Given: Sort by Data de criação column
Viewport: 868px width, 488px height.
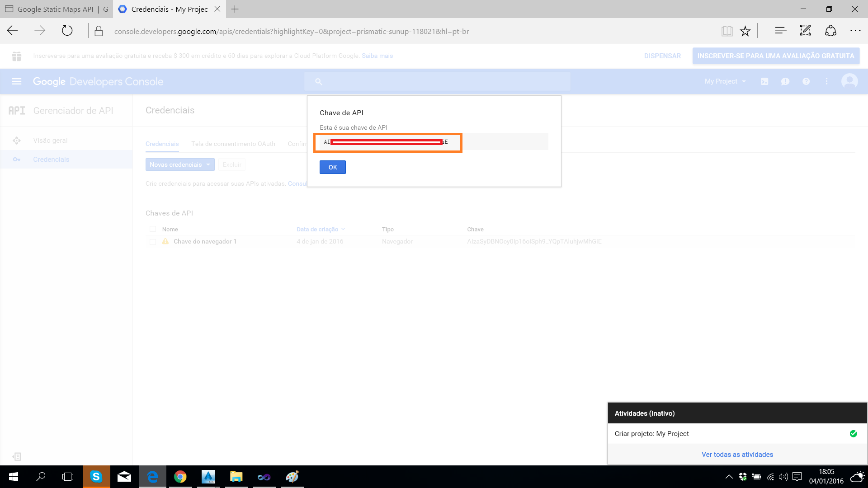Looking at the screenshot, I should pos(321,229).
